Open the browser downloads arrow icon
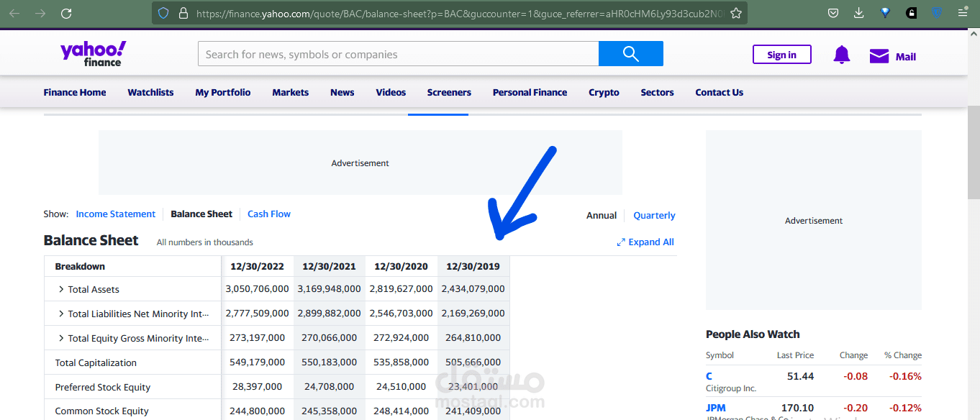This screenshot has width=980, height=420. tap(859, 13)
